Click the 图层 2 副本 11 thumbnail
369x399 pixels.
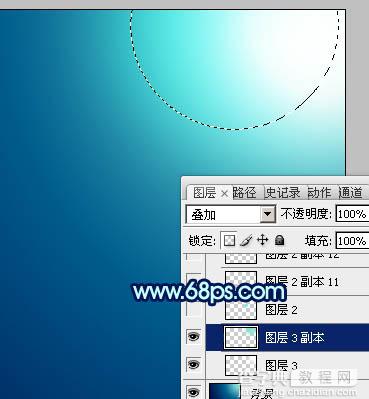click(x=241, y=282)
